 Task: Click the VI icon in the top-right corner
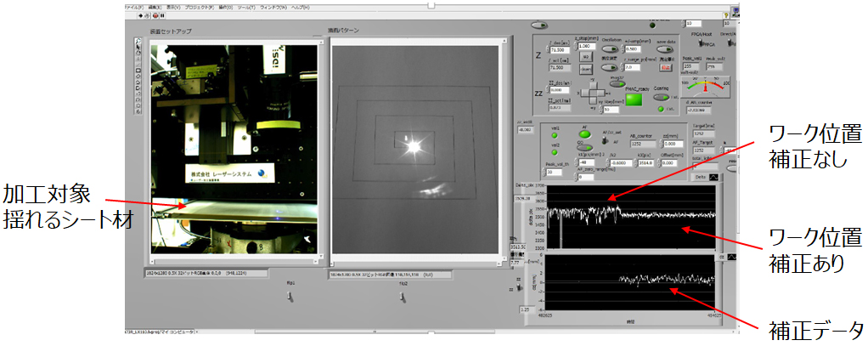736,13
